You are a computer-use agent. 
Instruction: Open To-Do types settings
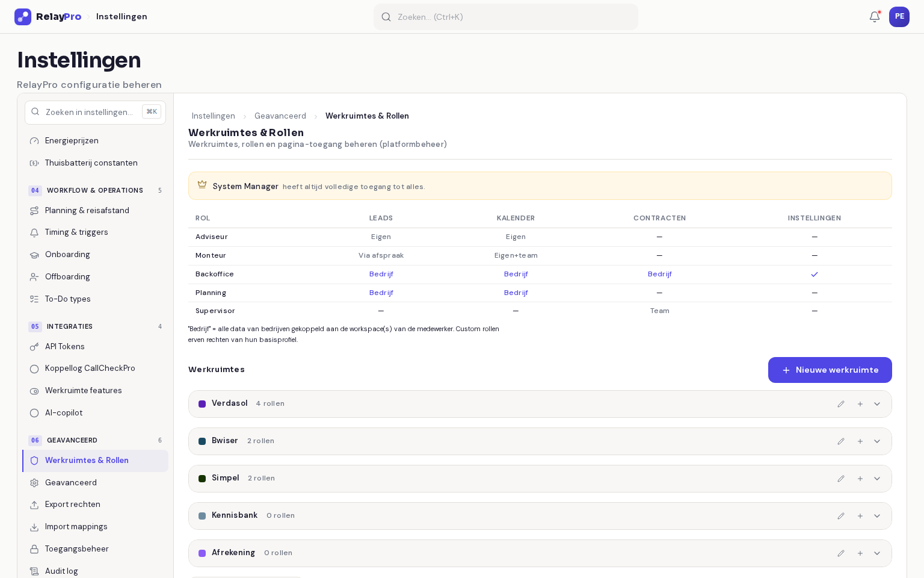pyautogui.click(x=95, y=299)
